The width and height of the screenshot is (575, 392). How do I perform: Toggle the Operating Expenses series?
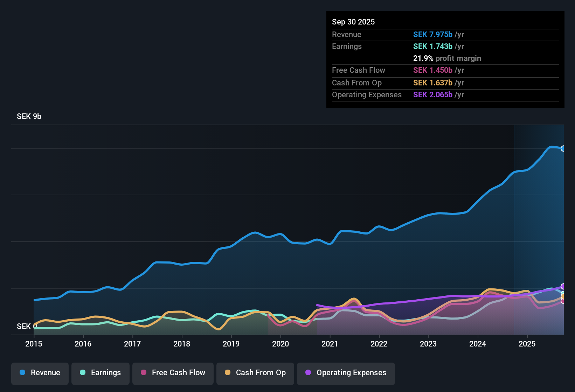click(x=346, y=373)
